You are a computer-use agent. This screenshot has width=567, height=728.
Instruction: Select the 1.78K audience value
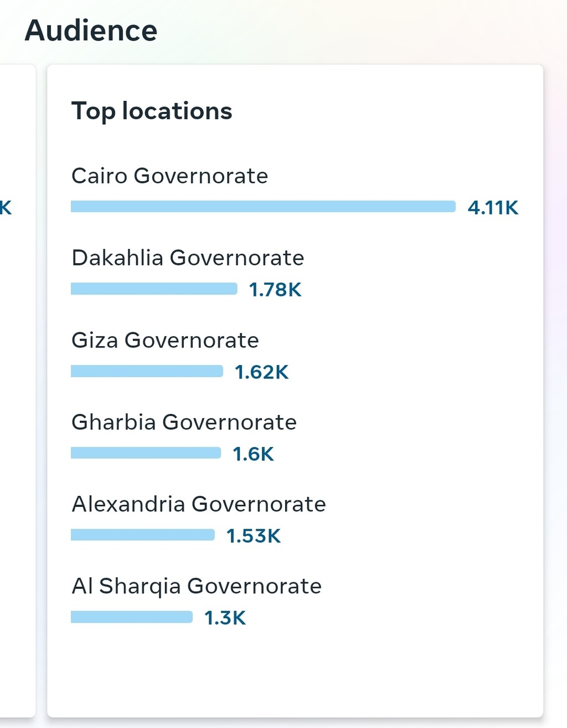(275, 290)
